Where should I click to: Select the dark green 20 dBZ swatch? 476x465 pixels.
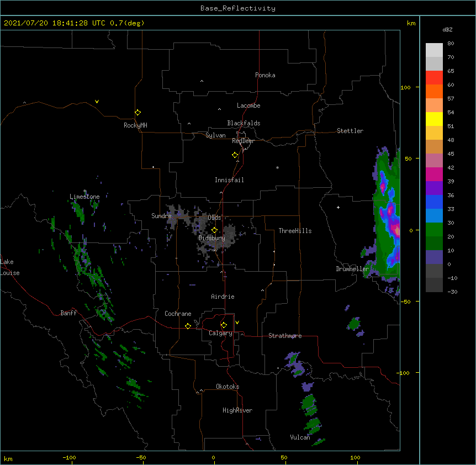tap(434, 243)
